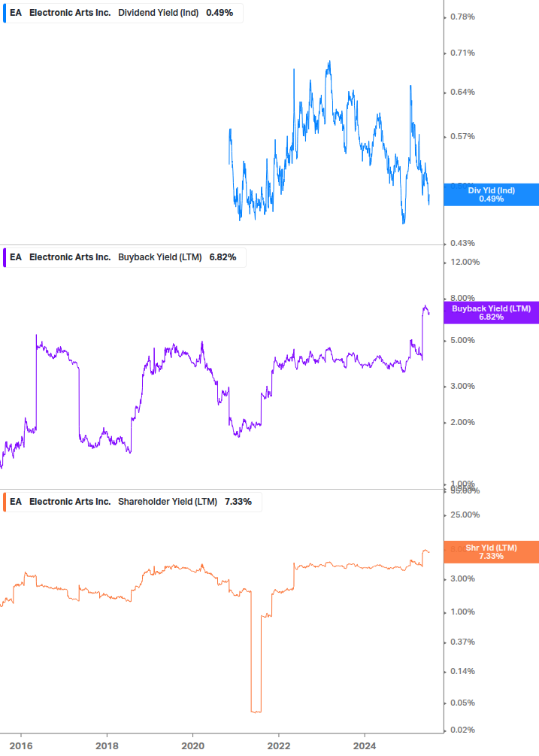This screenshot has width=539, height=756.
Task: Click the Dividend Yield (Ind) legend label
Action: (x=159, y=13)
